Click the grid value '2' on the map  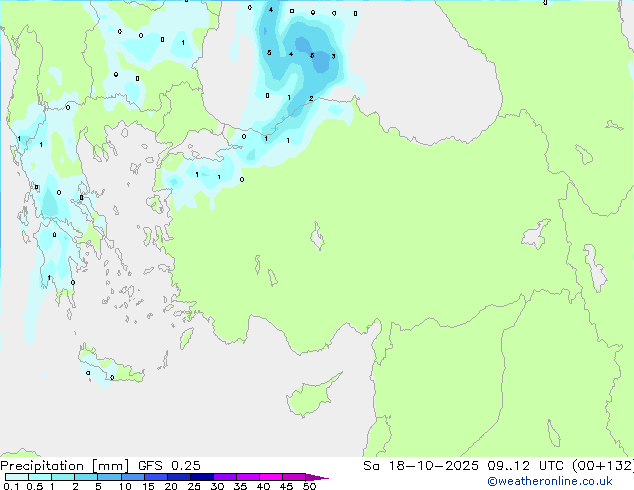311,98
